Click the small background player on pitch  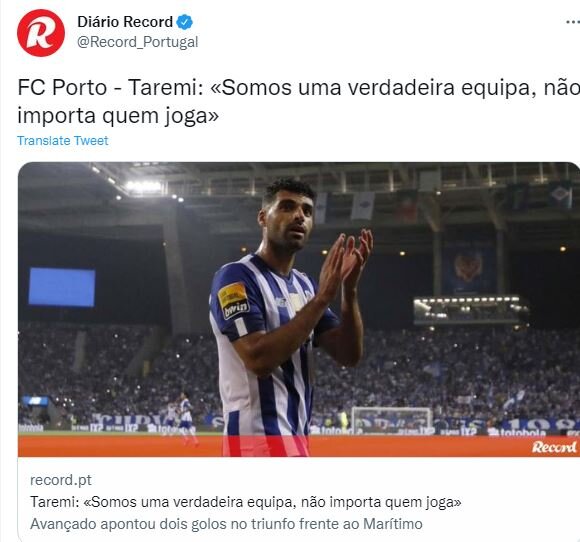click(186, 418)
